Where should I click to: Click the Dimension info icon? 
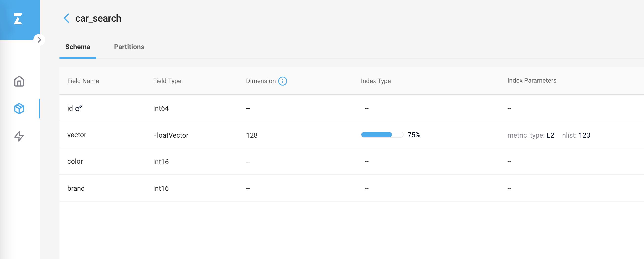282,81
